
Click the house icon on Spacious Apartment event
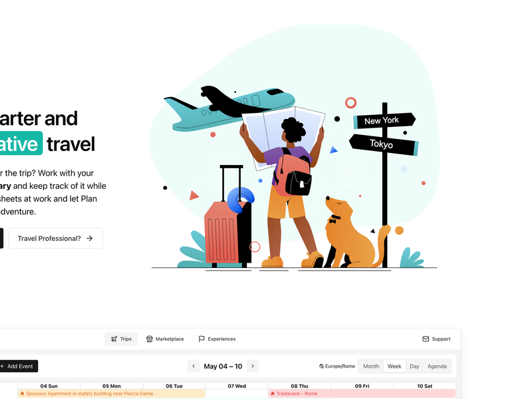(23, 394)
